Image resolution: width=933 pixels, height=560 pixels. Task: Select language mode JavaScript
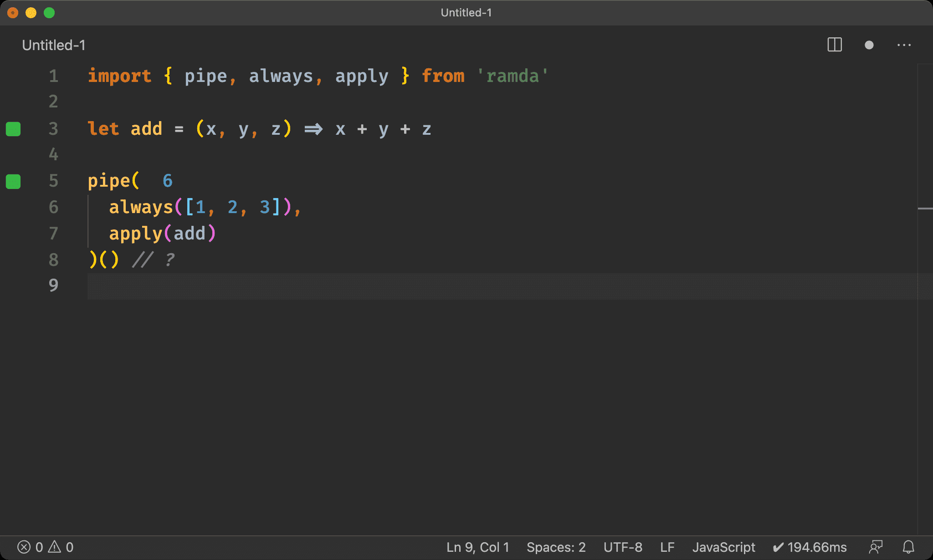coord(723,547)
